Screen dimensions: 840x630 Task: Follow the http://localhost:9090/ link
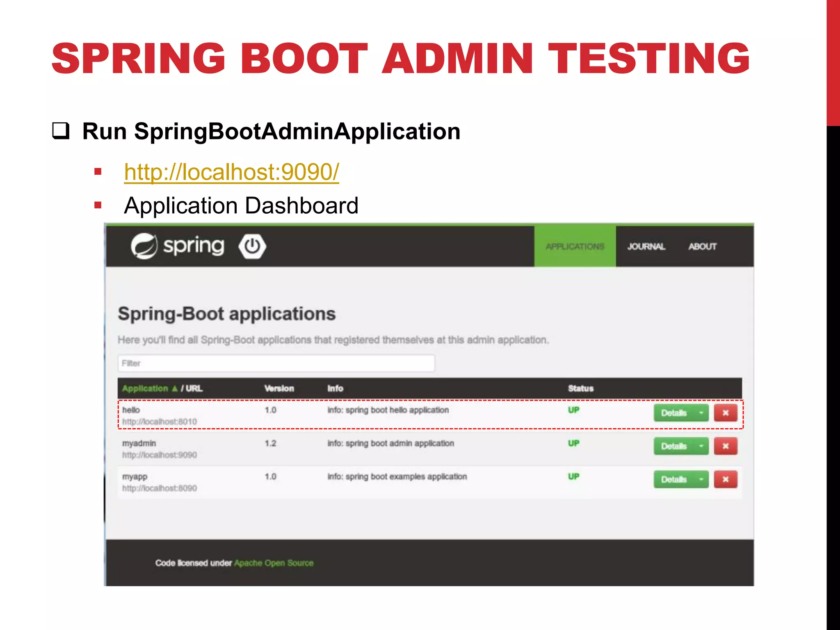231,172
